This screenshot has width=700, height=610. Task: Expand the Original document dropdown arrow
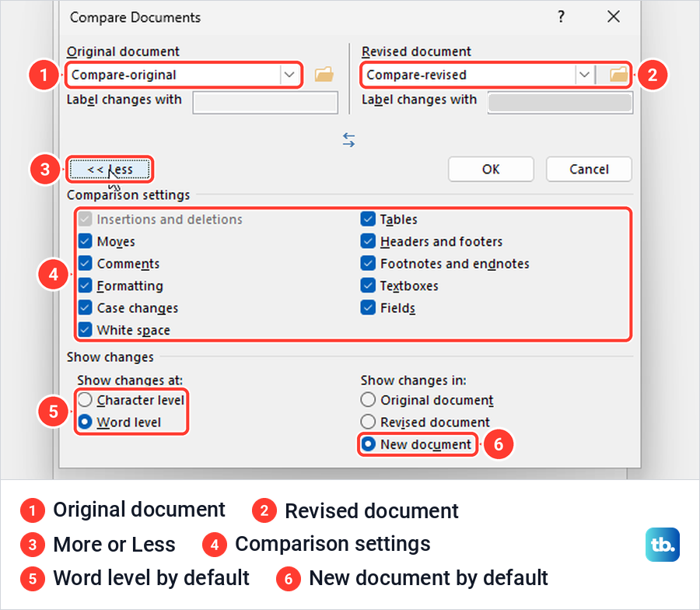click(289, 75)
